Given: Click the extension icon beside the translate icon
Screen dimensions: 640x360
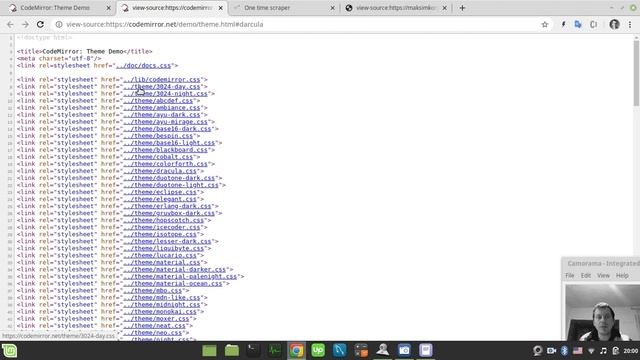Looking at the screenshot, I should pyautogui.click(x=593, y=24).
